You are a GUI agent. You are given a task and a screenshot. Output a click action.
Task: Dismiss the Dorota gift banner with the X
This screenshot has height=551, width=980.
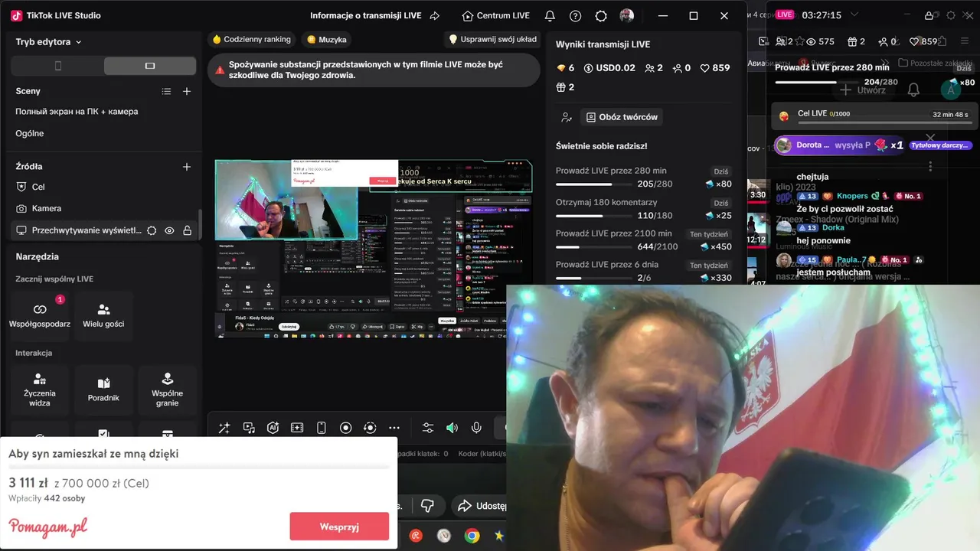click(x=930, y=138)
